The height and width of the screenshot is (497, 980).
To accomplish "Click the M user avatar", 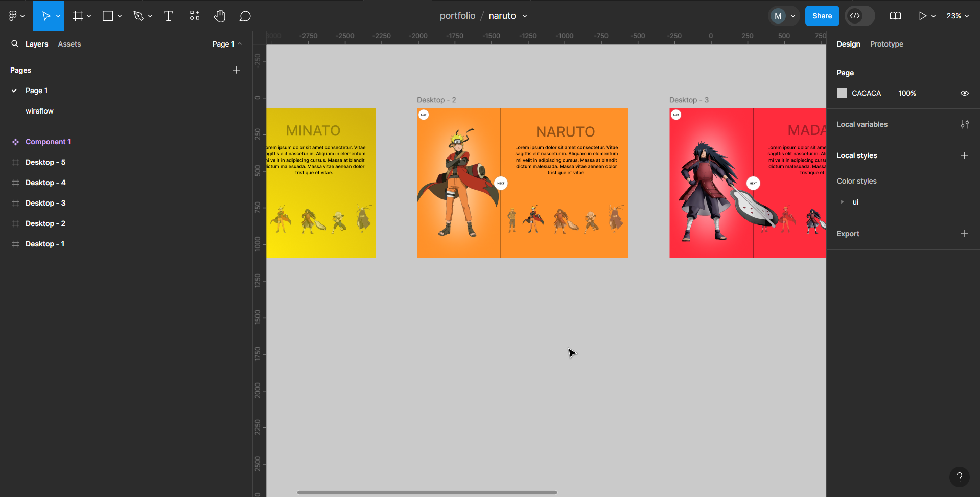I will click(x=778, y=16).
